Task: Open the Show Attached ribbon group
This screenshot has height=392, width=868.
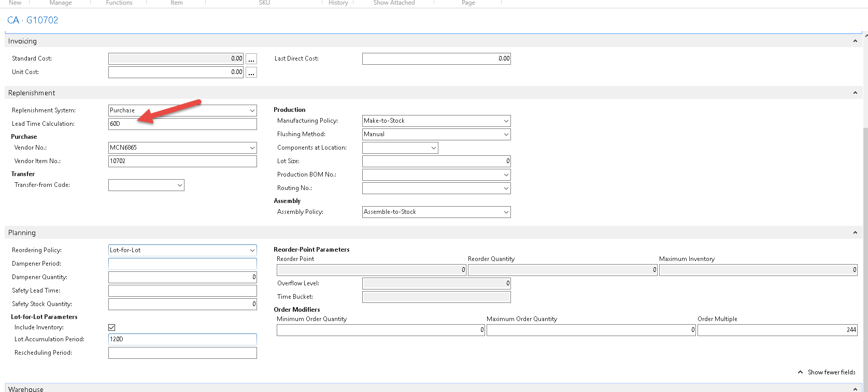Action: click(x=394, y=3)
